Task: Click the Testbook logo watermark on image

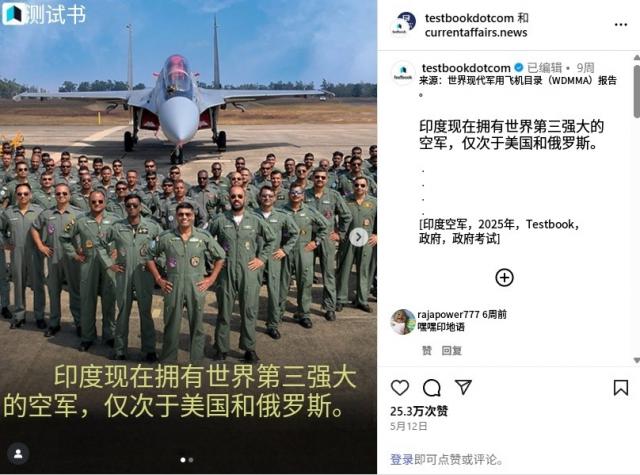Action: pyautogui.click(x=44, y=14)
